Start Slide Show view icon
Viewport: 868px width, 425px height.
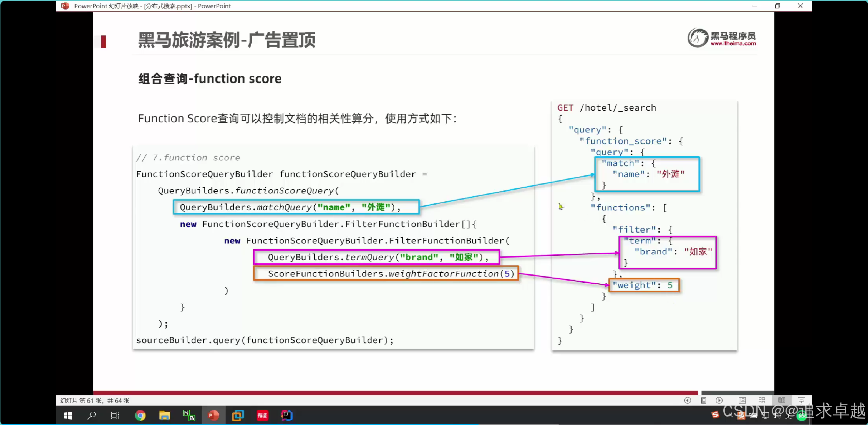pyautogui.click(x=801, y=400)
